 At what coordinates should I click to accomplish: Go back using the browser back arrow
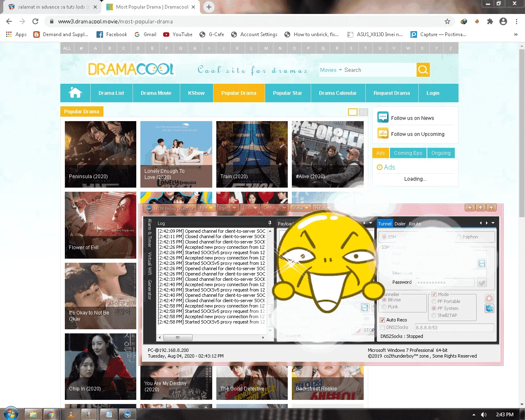click(x=9, y=21)
